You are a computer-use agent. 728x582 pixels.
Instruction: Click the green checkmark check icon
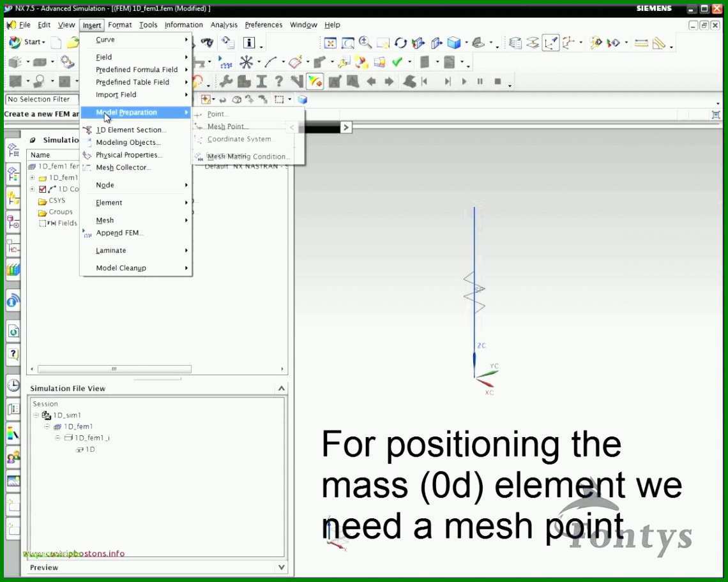coord(397,62)
